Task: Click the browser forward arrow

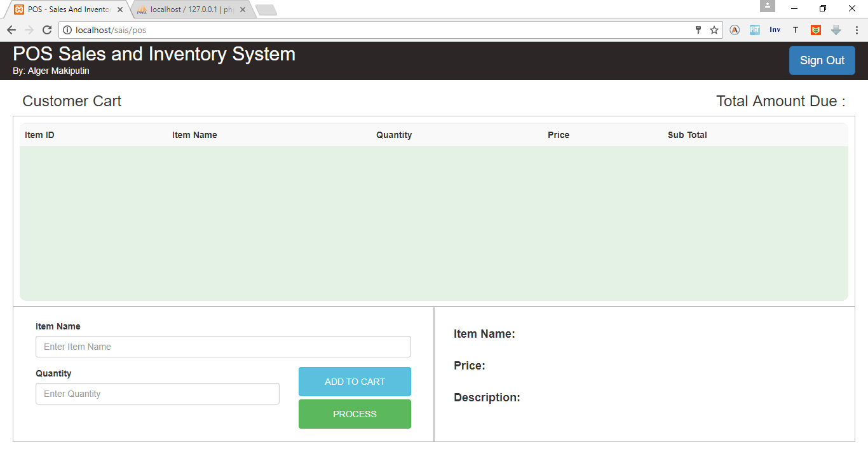Action: [29, 30]
